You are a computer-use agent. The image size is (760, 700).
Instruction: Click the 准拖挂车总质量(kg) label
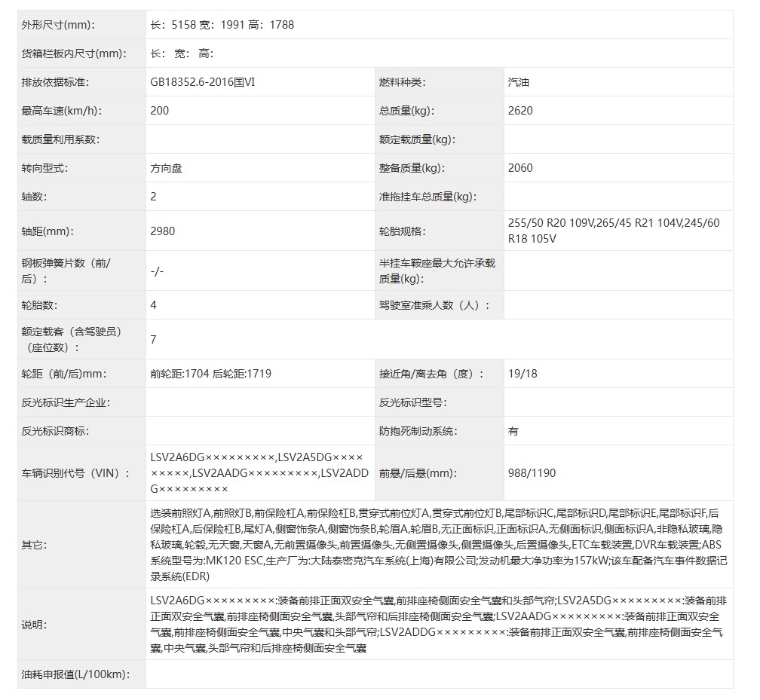[x=428, y=197]
